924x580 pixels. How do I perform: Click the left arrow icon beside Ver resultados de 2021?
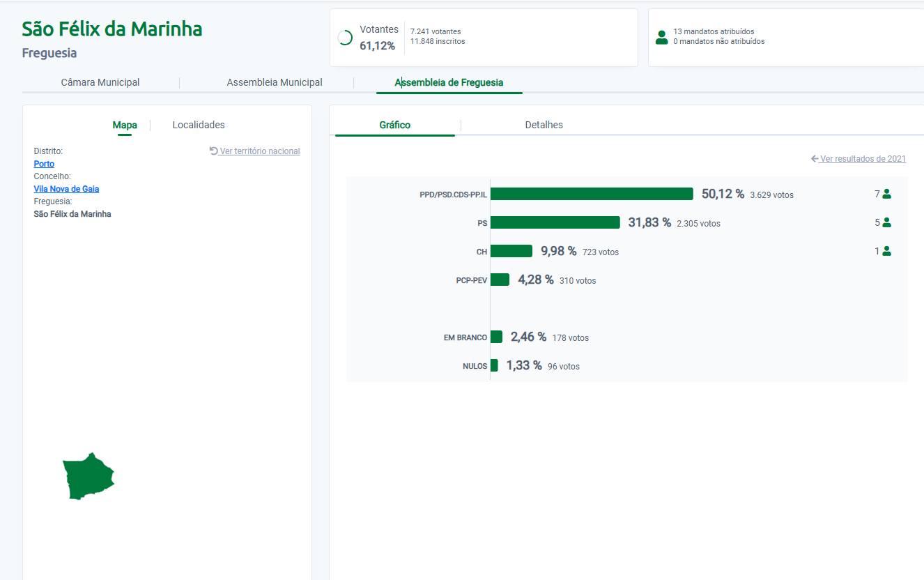pyautogui.click(x=815, y=159)
